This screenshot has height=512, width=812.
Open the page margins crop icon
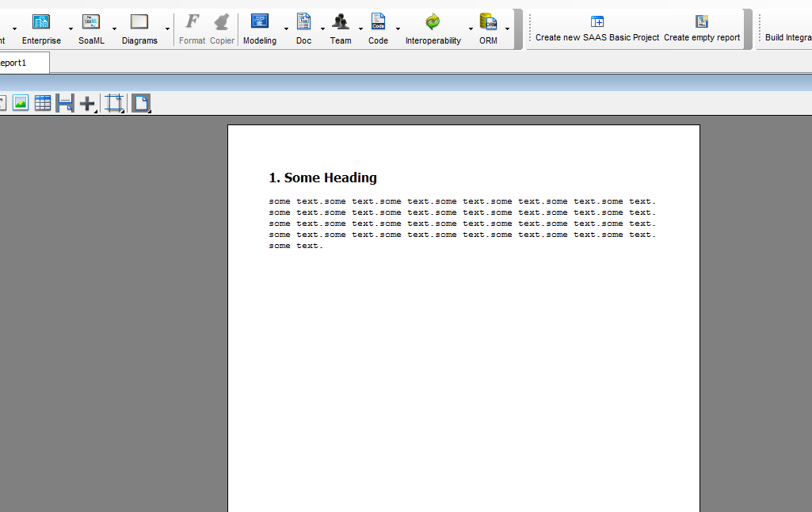[x=114, y=103]
